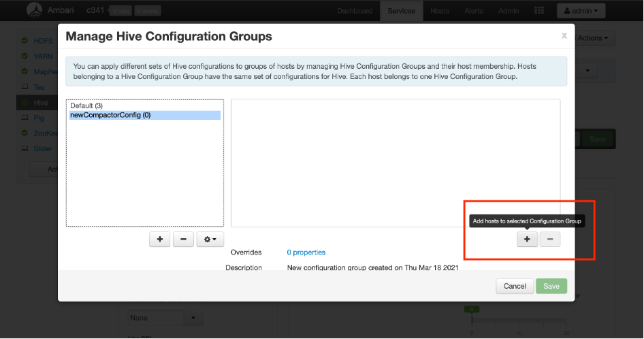Click the remove hosts minus button
Image resolution: width=644 pixels, height=339 pixels.
tap(550, 239)
